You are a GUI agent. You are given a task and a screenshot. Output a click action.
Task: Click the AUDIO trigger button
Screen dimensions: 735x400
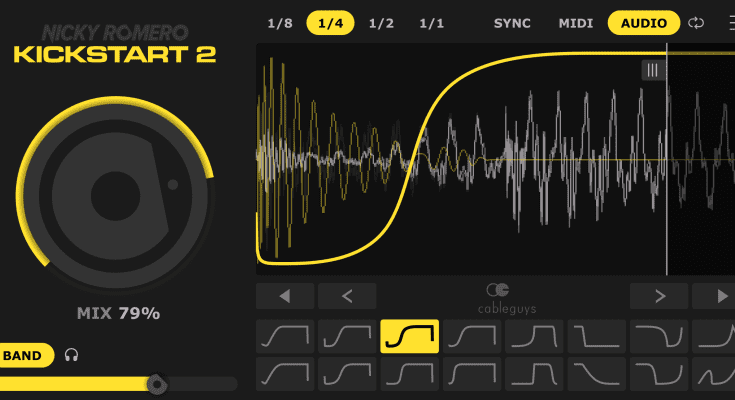pos(643,22)
